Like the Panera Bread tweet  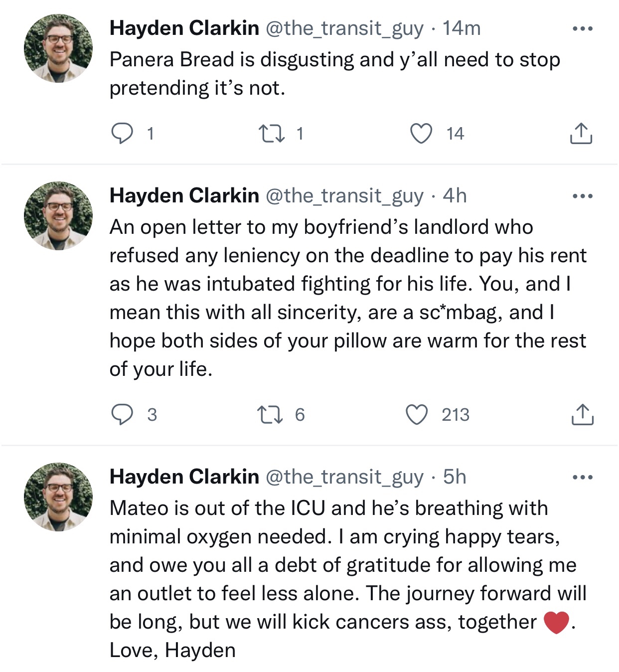coord(421,134)
